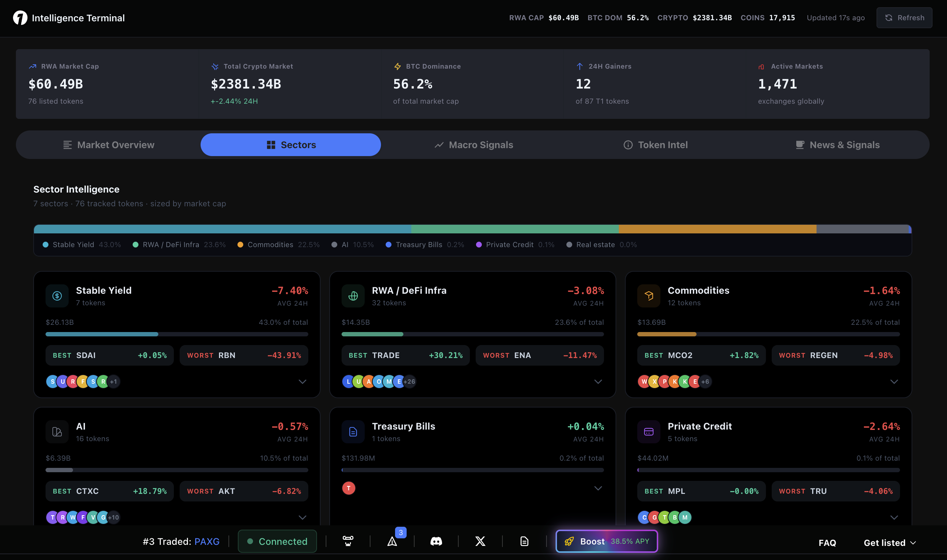This screenshot has width=947, height=560.
Task: Click the Commodities box icon
Action: point(649,296)
